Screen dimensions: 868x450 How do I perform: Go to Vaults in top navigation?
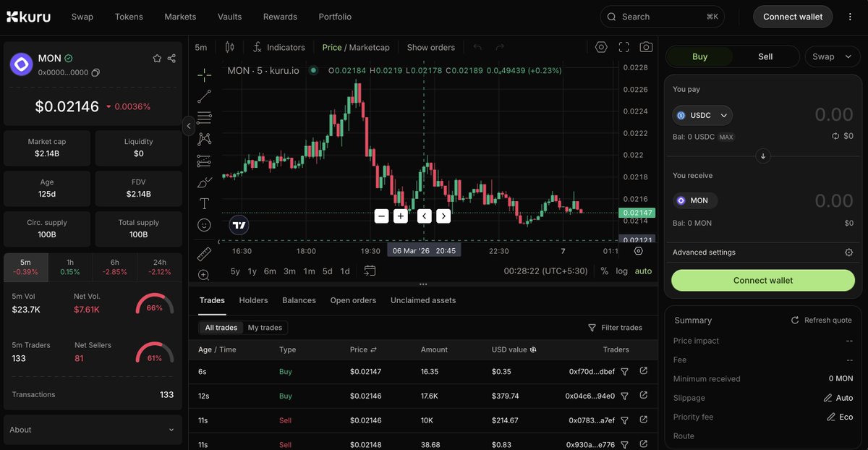click(x=230, y=17)
